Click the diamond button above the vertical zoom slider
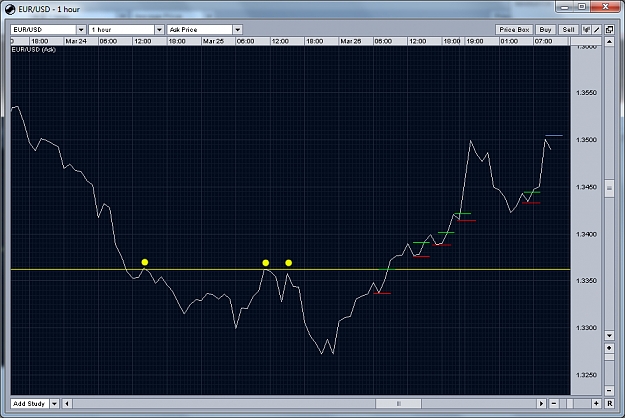The image size is (625, 418). pos(609,348)
